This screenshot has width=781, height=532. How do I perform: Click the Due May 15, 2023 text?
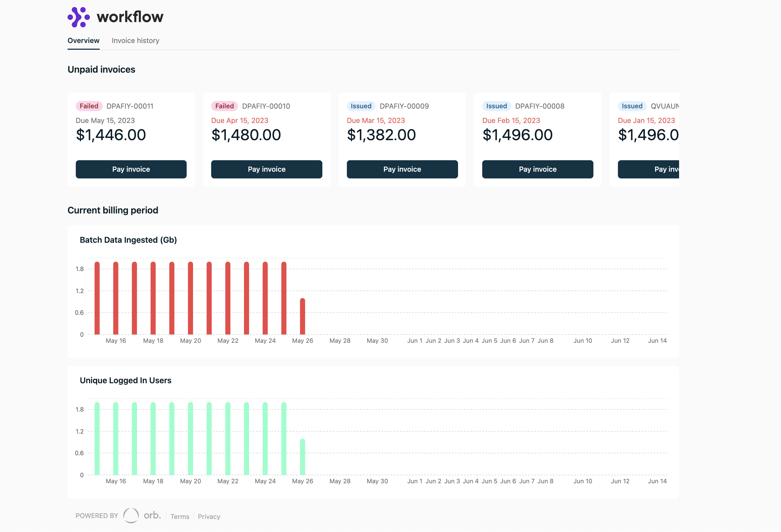(x=105, y=120)
